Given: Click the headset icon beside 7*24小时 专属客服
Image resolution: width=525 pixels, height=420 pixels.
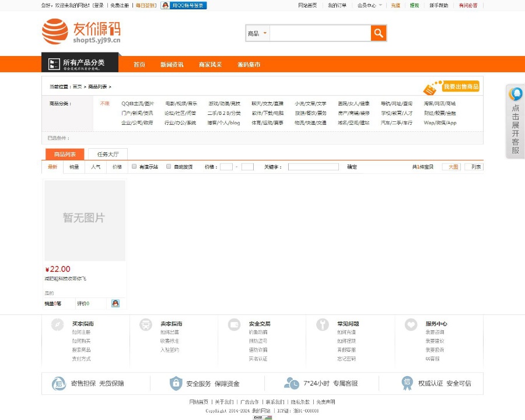Looking at the screenshot, I should click(x=290, y=383).
